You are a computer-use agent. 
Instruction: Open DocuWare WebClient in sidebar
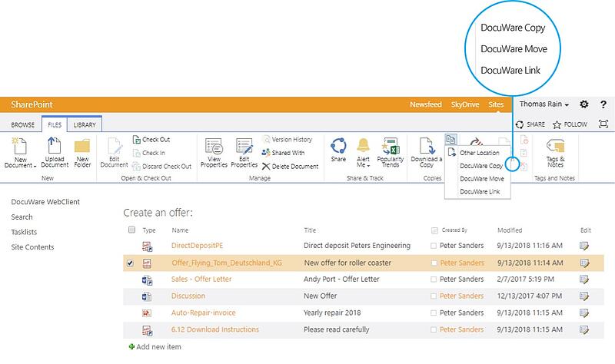45,202
